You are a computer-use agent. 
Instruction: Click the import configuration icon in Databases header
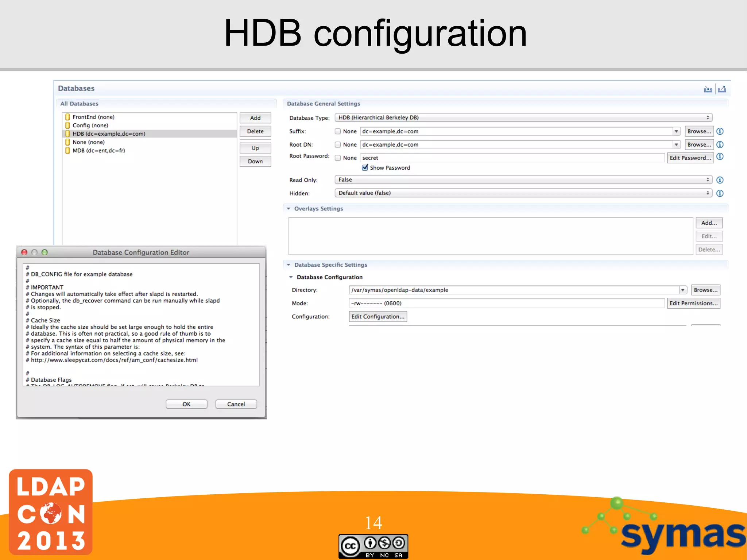708,89
